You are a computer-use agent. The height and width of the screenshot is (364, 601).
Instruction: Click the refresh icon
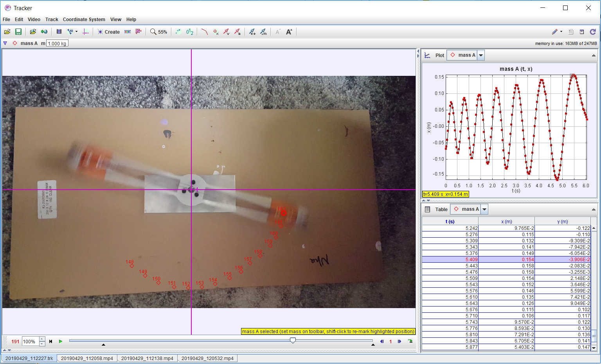[x=593, y=32]
